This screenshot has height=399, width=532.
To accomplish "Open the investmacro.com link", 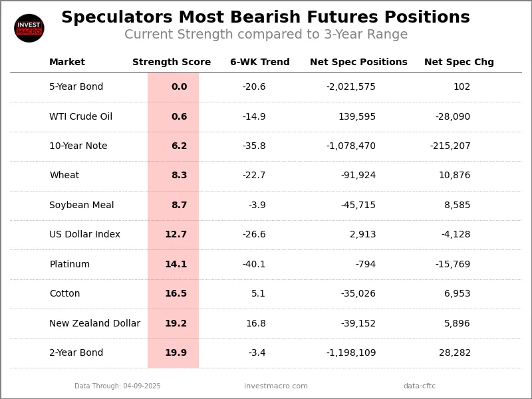I will [x=276, y=386].
